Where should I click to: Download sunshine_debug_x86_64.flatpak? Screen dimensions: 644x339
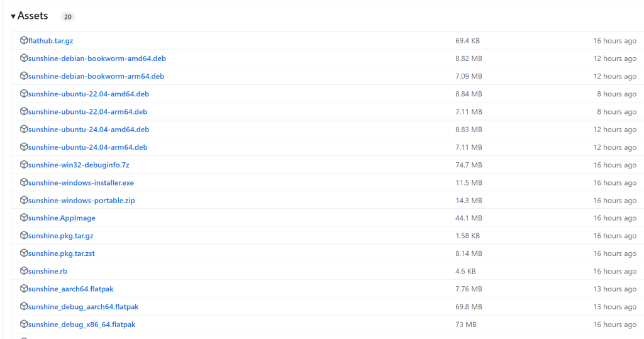[x=81, y=325]
